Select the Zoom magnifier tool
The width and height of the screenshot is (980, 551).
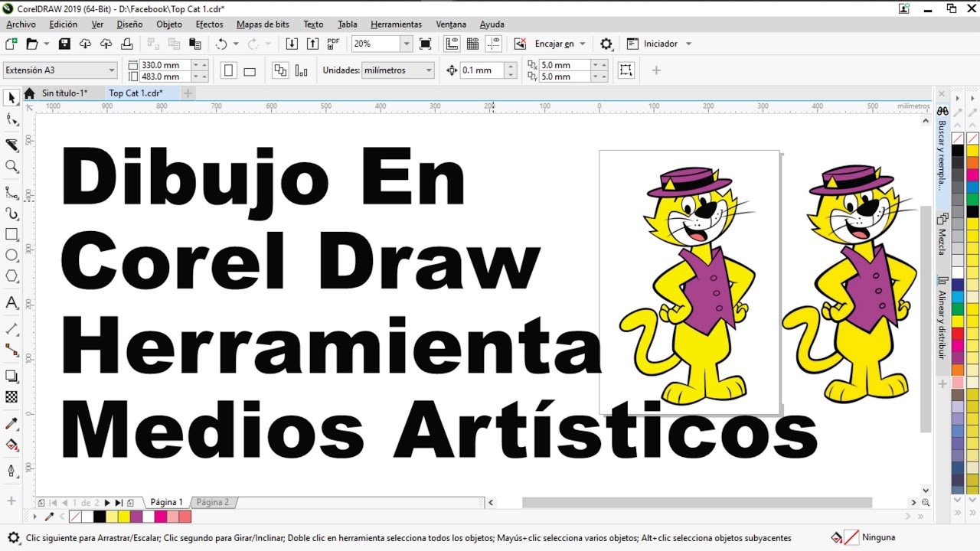pos(11,166)
